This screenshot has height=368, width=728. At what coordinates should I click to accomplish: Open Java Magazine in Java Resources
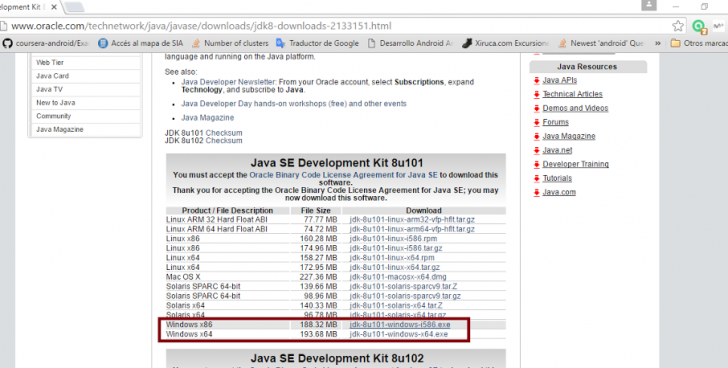(569, 136)
